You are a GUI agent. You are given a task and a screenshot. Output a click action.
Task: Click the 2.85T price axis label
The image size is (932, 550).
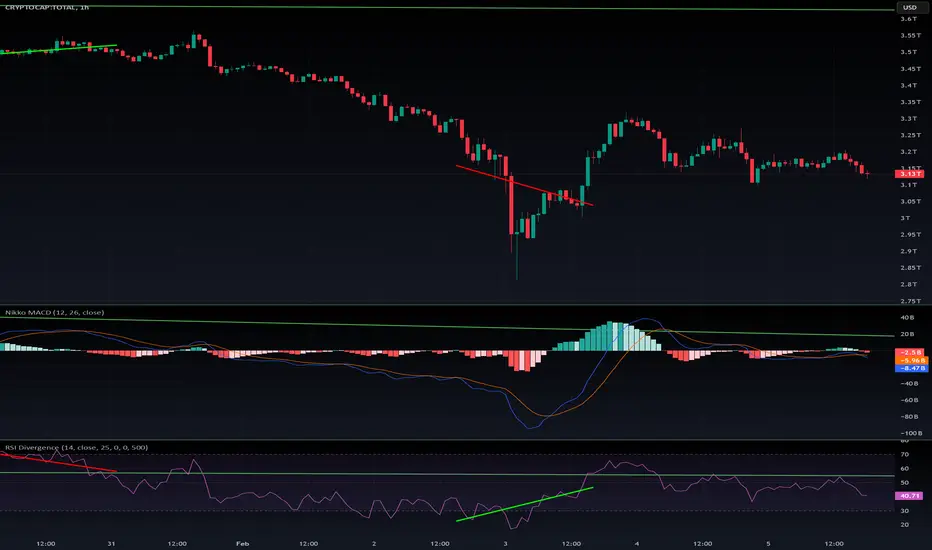click(910, 268)
